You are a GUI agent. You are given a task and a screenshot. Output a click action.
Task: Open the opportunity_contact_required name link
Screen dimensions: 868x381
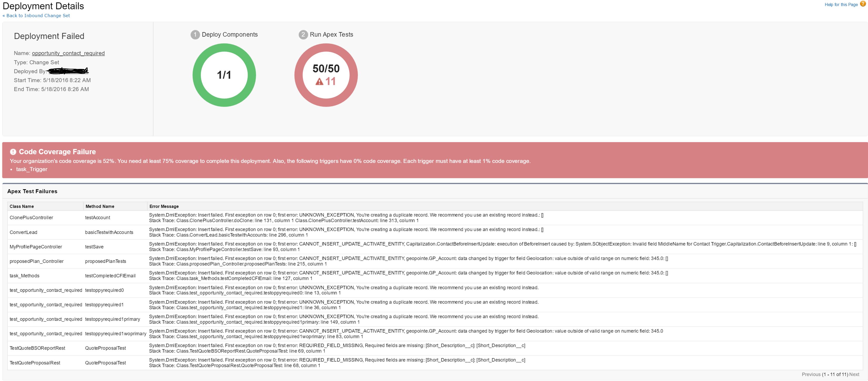[x=68, y=53]
